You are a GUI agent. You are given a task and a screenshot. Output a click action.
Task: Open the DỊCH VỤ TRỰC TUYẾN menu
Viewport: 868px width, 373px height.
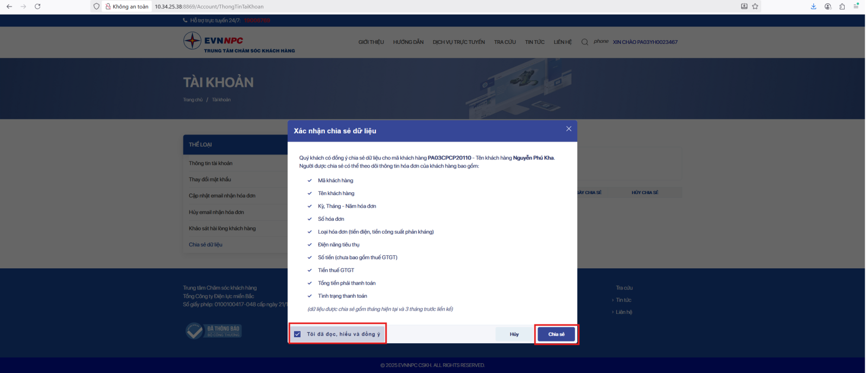458,42
